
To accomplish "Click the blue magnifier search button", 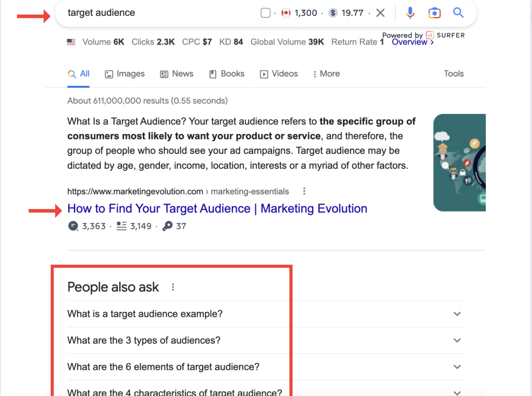I will pyautogui.click(x=458, y=13).
